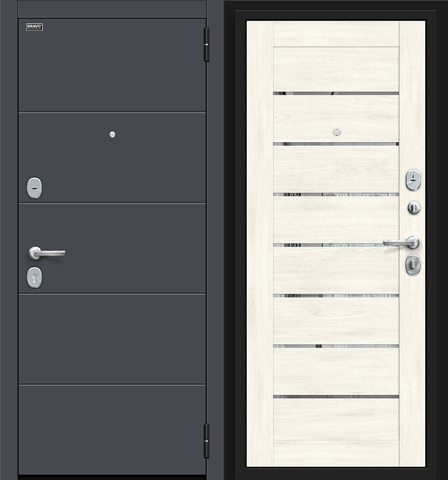Click the mirror strip below the light door's peephole

point(336,144)
